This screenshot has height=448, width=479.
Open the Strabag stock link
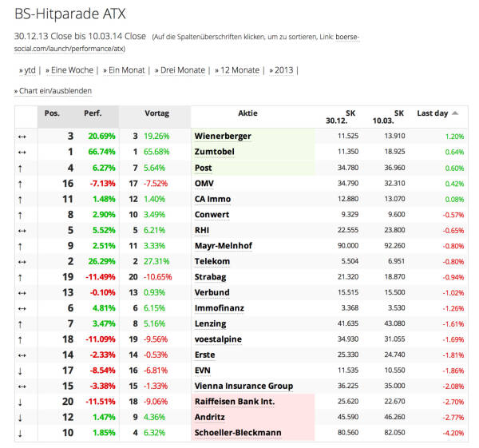point(211,277)
